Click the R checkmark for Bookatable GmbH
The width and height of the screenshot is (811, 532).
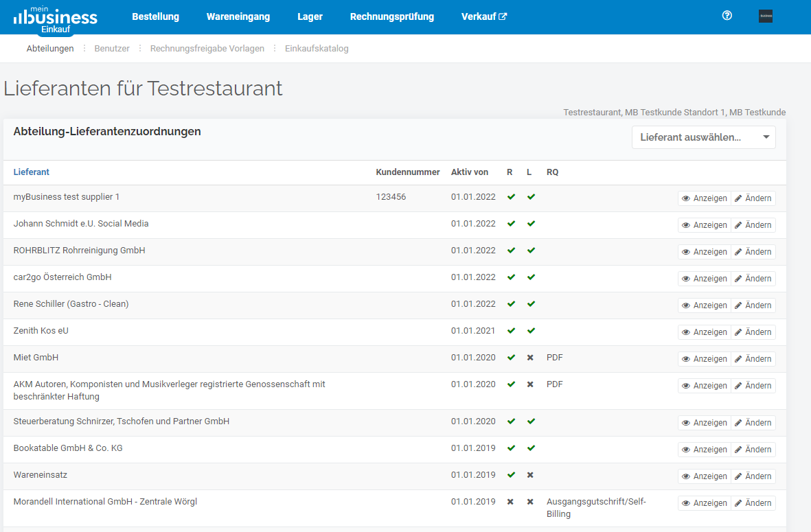511,448
